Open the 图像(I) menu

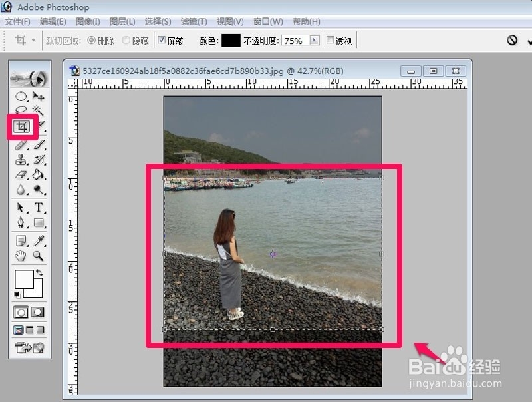(88, 22)
